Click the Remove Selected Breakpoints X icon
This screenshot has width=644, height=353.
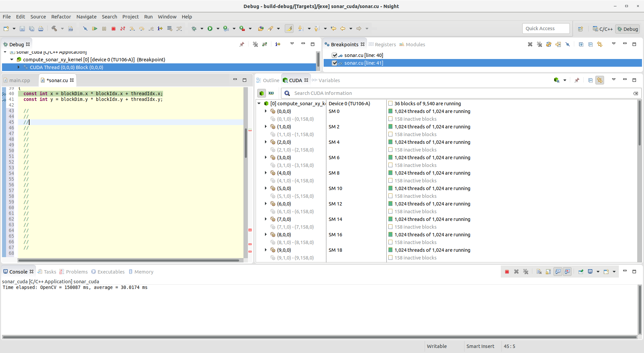(x=530, y=44)
